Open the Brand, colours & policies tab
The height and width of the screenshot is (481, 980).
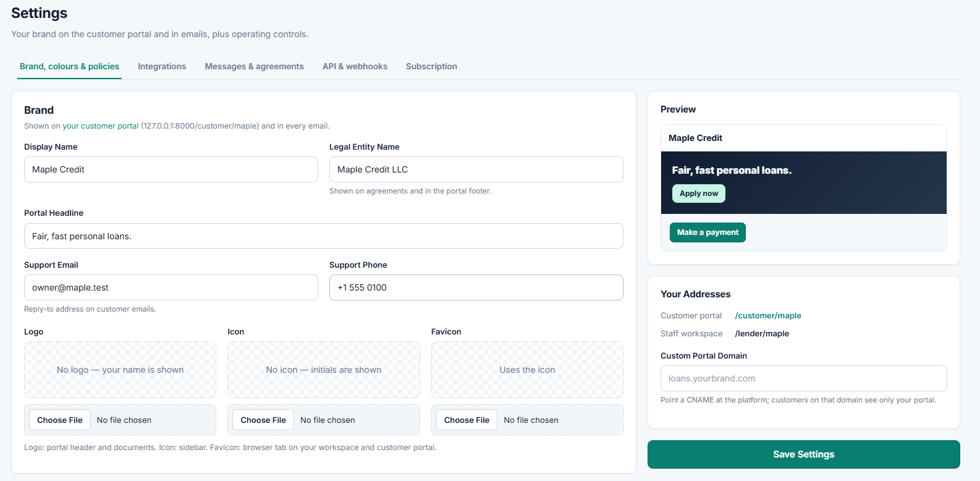click(x=69, y=66)
